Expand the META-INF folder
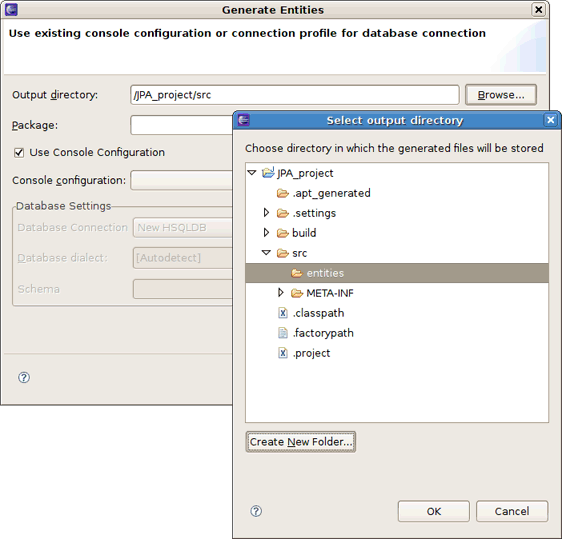562x539 pixels. click(281, 293)
